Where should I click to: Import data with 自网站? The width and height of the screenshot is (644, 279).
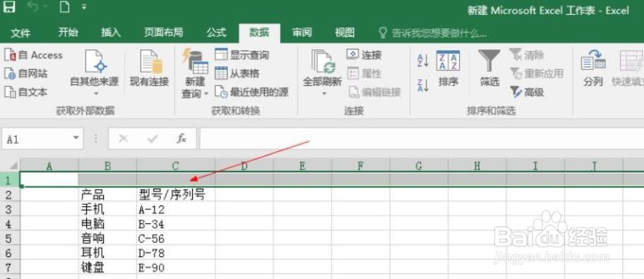[26, 73]
